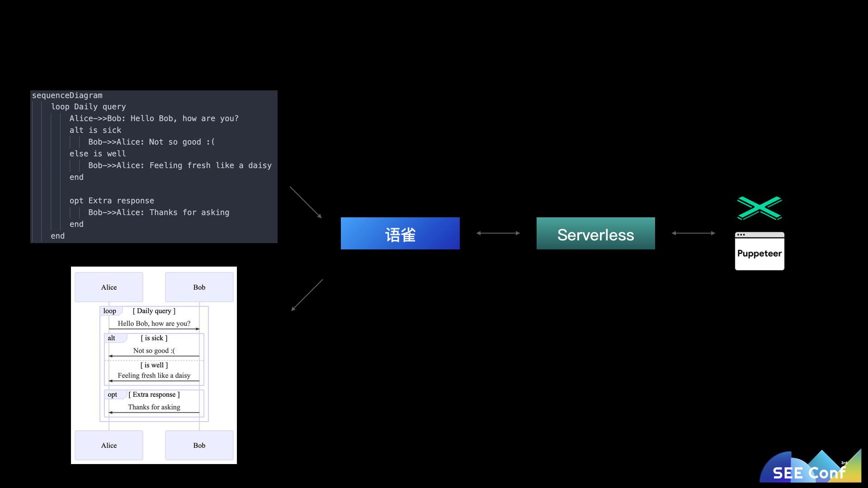Click the top Alice participant box
This screenshot has width=868, height=488.
click(x=109, y=287)
